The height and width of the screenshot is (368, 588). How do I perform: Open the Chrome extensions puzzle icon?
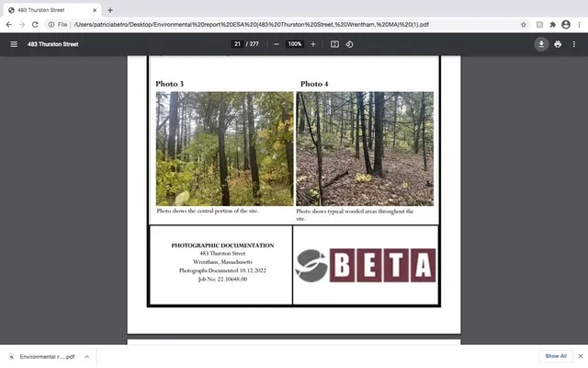[x=552, y=25]
